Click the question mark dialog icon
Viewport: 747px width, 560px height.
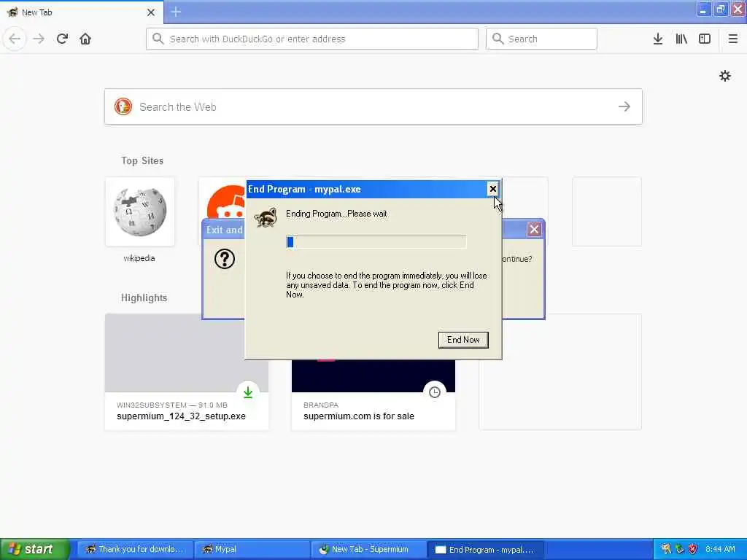point(225,259)
